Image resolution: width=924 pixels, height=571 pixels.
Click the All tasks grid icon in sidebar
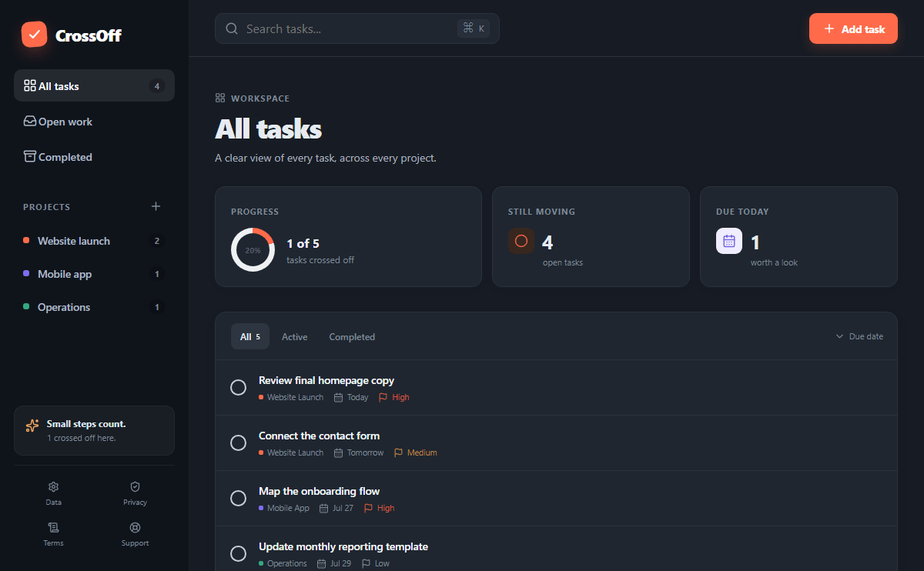[x=30, y=85]
